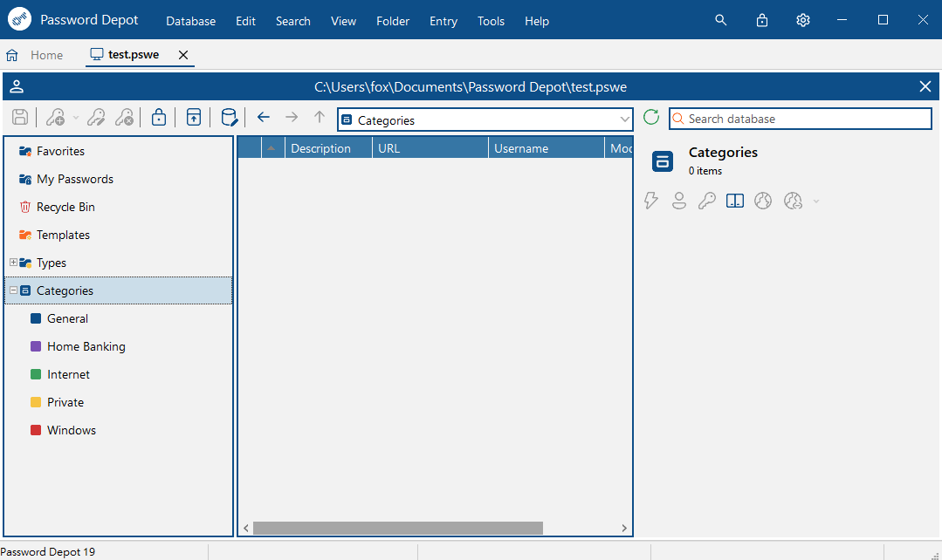Sort by the Description column header

[328, 148]
